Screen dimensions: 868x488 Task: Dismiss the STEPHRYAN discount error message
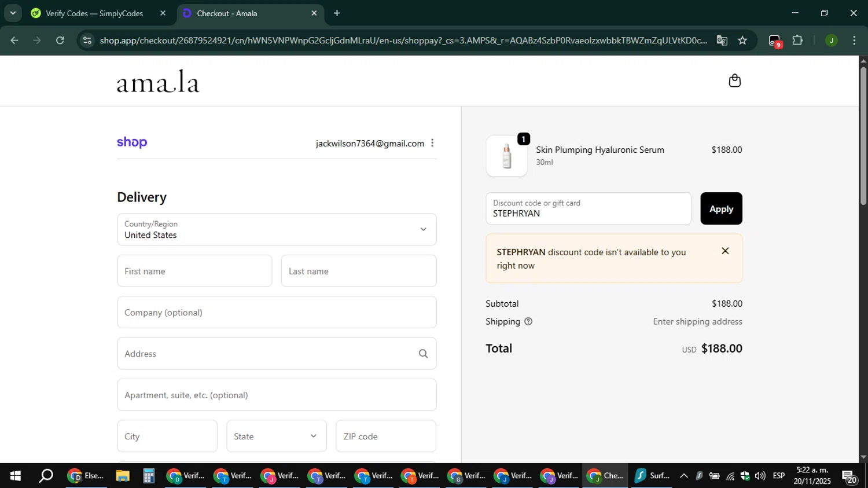pos(725,251)
